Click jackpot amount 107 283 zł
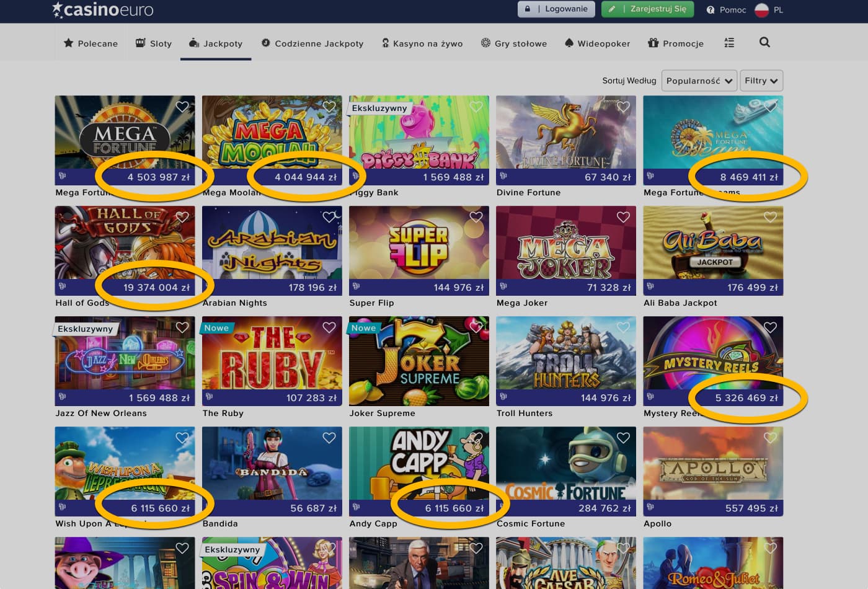This screenshot has height=589, width=868. coord(311,398)
